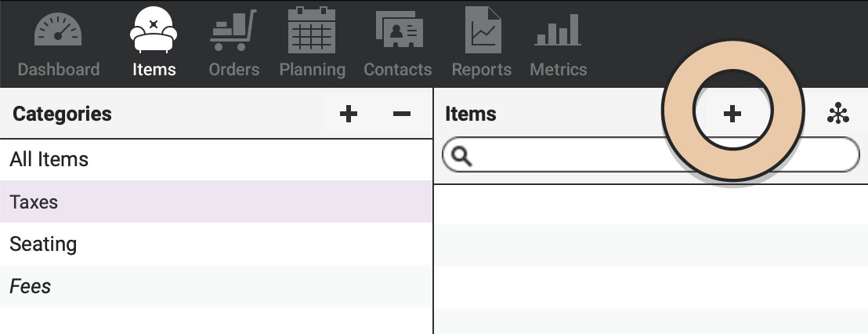Open the Planning calendar icon
The image size is (868, 334).
coord(313,29)
